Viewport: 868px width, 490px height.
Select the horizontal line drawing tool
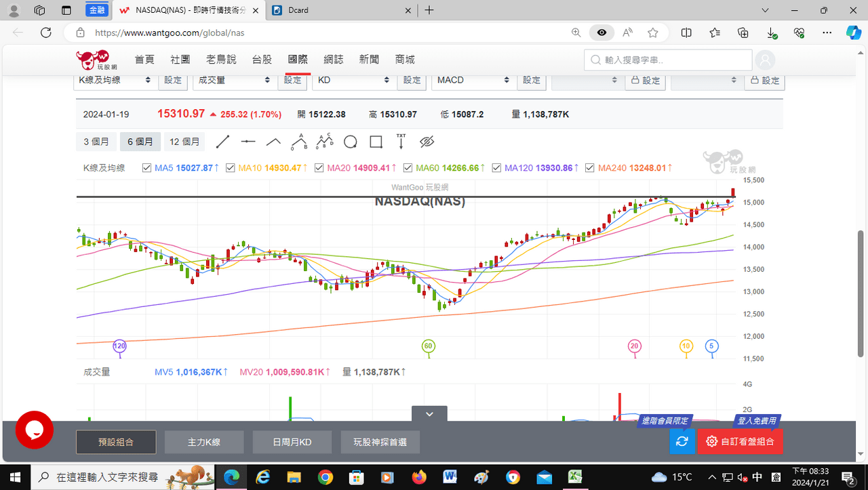pyautogui.click(x=248, y=142)
